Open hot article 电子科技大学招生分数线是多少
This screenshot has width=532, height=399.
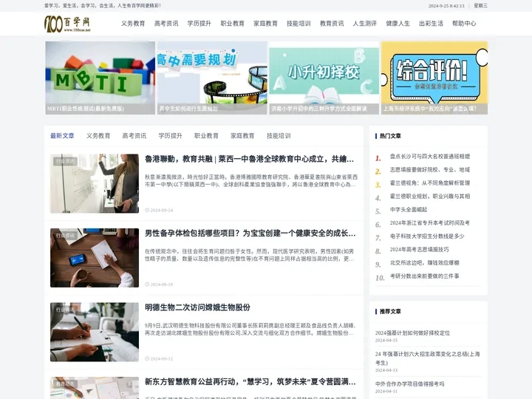[427, 236]
